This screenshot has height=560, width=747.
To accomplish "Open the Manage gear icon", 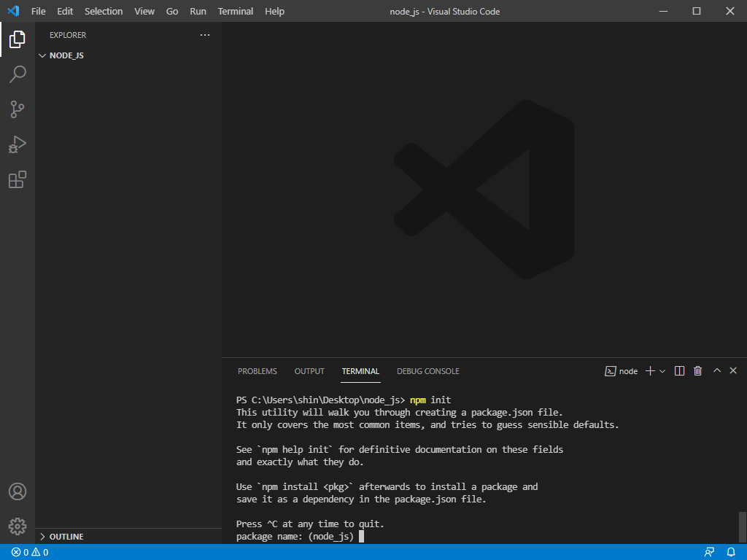I will click(18, 526).
